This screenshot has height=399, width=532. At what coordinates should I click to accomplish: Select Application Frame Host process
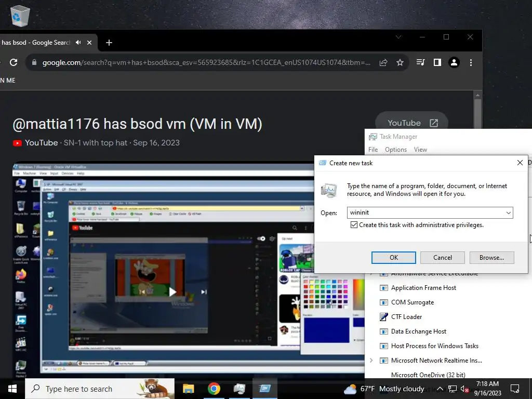(x=423, y=288)
